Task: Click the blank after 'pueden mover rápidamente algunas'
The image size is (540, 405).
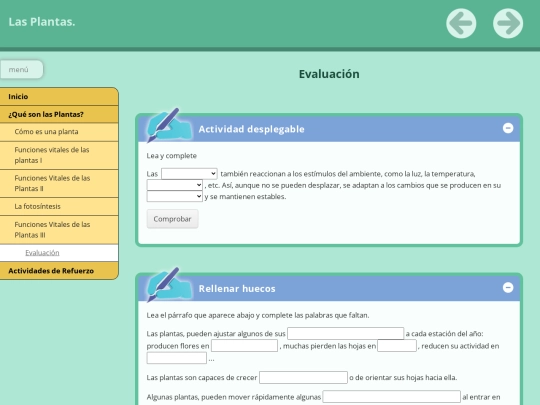Action: (x=392, y=397)
